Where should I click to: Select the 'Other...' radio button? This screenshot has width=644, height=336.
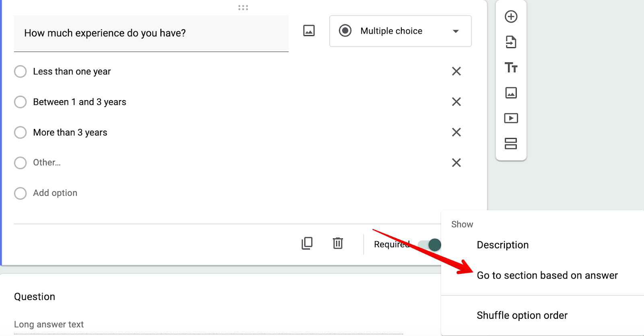point(20,163)
